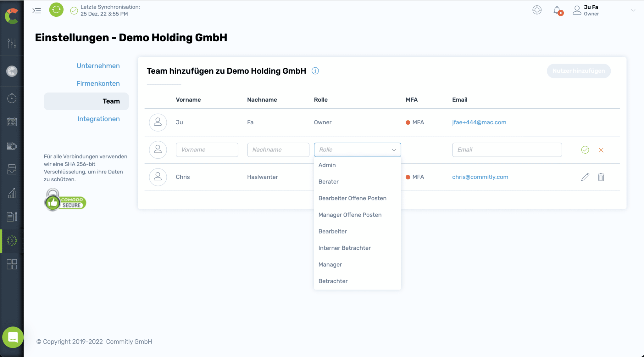Click the green sync refresh icon
The height and width of the screenshot is (357, 644).
pos(56,10)
